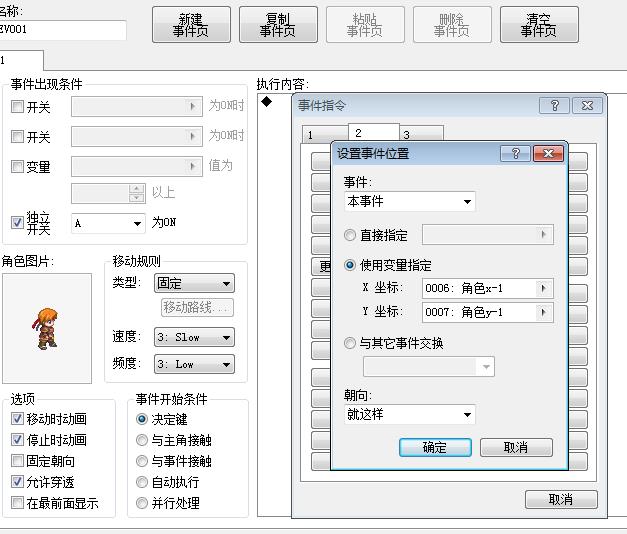
Task: Select the first ◆ line in 执行内容
Action: [x=267, y=102]
